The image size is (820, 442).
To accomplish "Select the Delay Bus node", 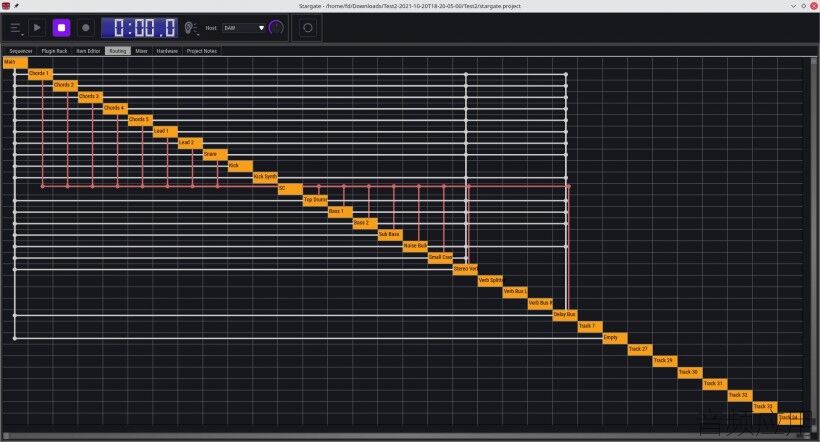I will tap(565, 315).
